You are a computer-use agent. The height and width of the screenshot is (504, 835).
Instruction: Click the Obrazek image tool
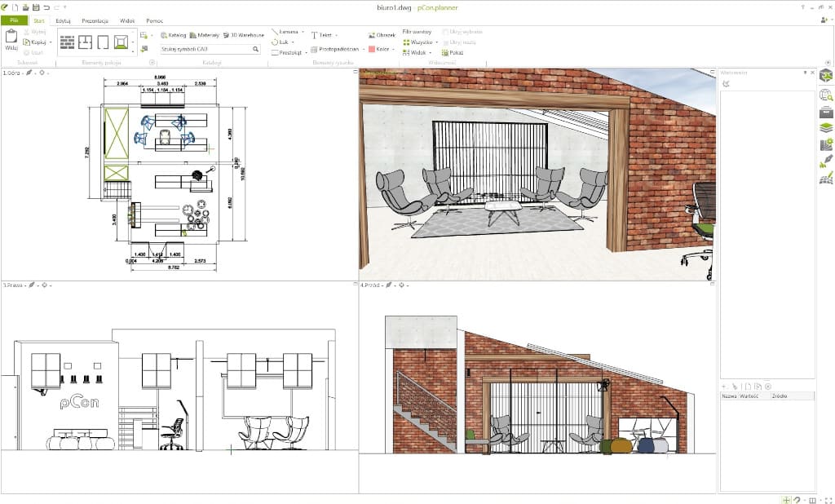[382, 35]
